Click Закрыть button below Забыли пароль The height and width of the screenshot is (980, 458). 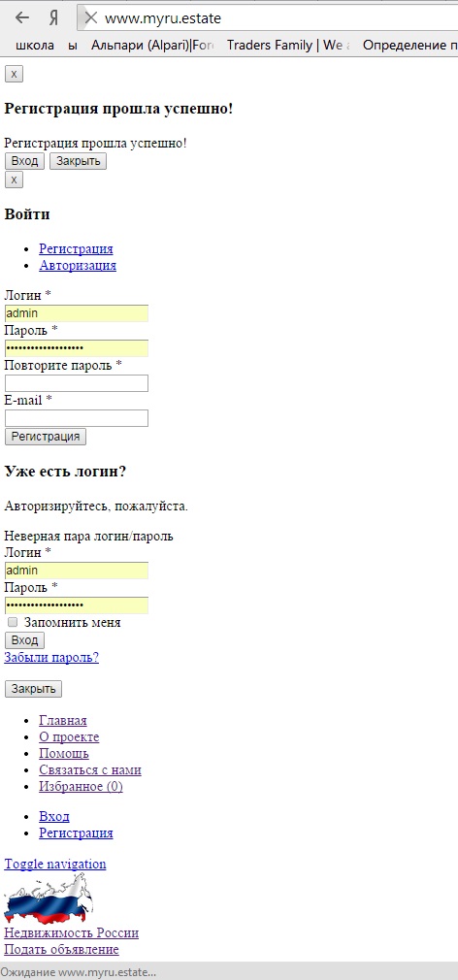tap(33, 689)
